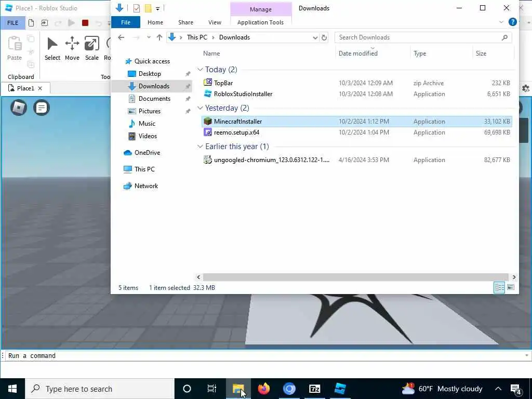Viewport: 532px width, 399px height.
Task: Open the Share ribbon tab
Action: point(185,22)
